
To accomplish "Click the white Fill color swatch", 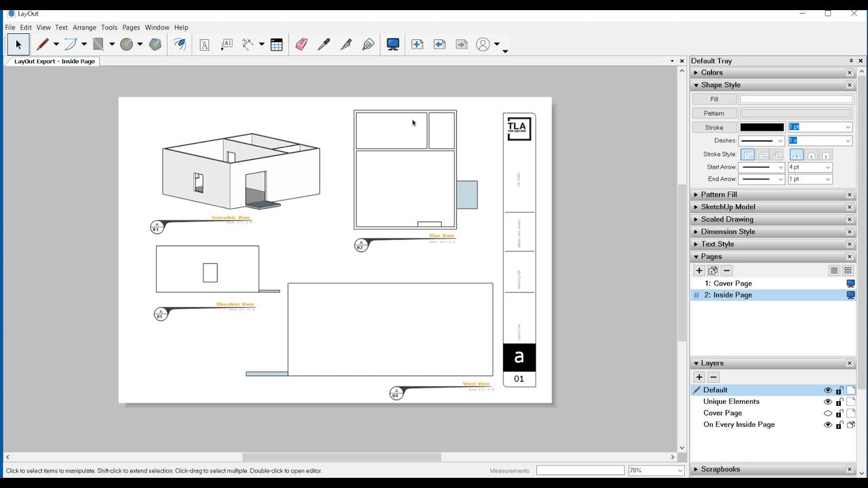I will (x=795, y=100).
